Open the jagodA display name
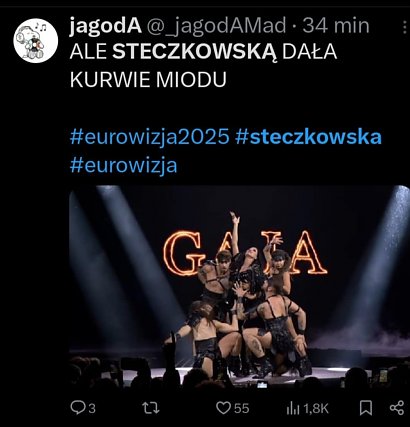This screenshot has height=427, width=410. tap(106, 27)
